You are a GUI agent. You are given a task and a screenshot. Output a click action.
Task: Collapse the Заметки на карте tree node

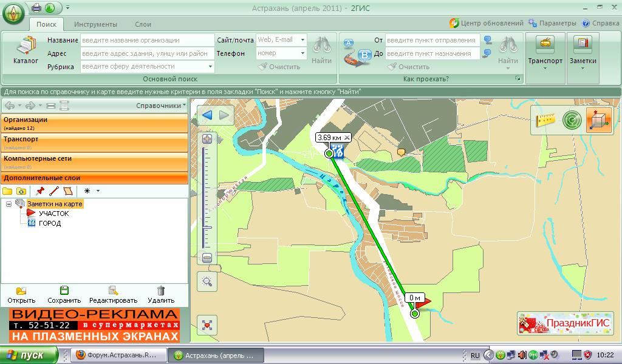9,204
